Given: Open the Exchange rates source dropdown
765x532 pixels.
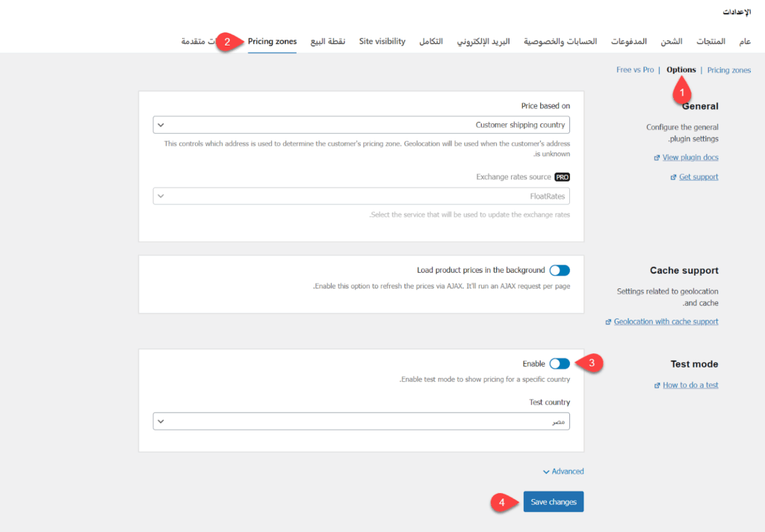Looking at the screenshot, I should pos(361,196).
